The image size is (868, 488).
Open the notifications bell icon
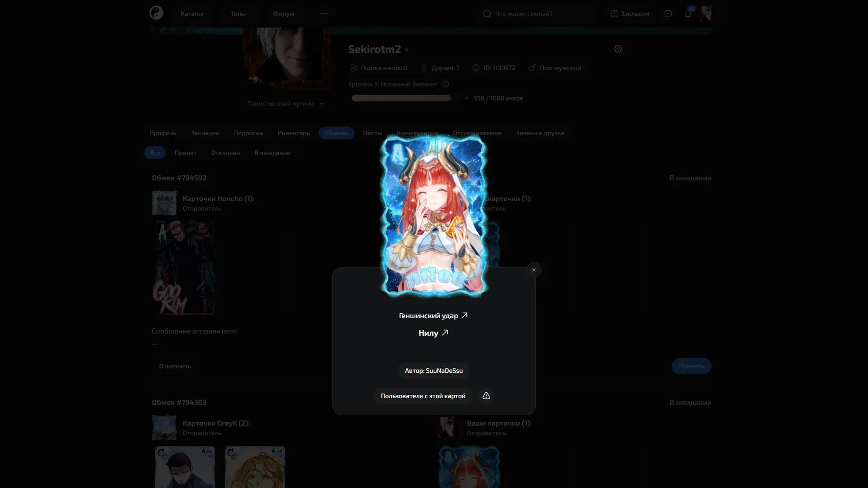click(688, 14)
